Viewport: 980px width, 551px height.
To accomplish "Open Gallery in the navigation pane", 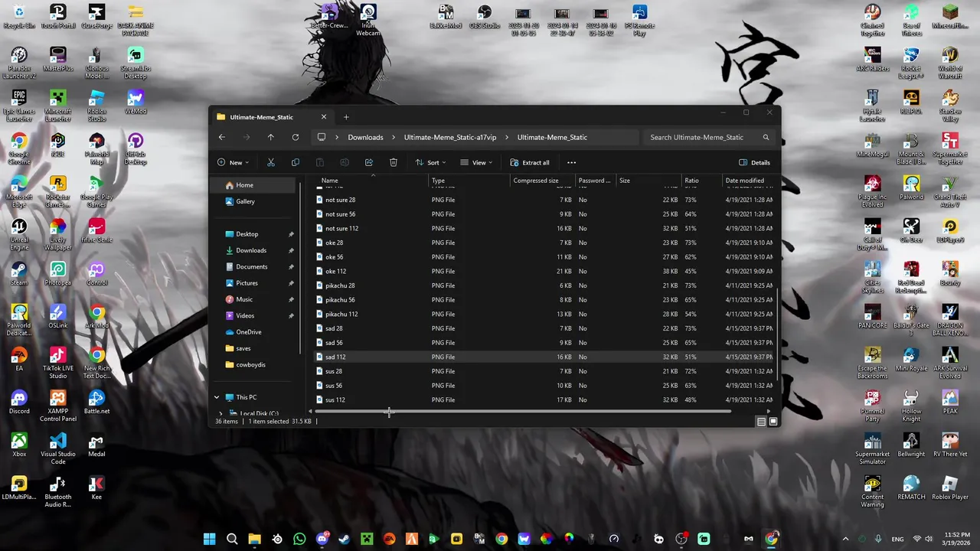I will point(253,201).
